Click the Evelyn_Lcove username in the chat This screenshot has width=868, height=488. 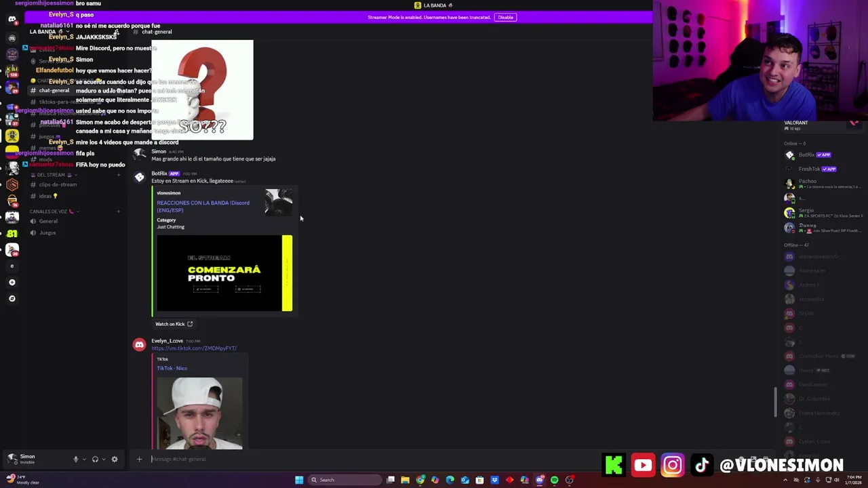[x=167, y=341]
